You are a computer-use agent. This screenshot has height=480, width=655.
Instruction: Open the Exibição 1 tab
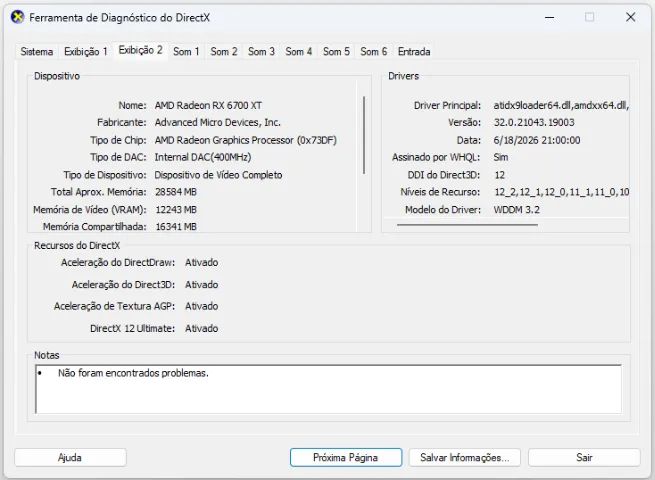[x=86, y=52]
